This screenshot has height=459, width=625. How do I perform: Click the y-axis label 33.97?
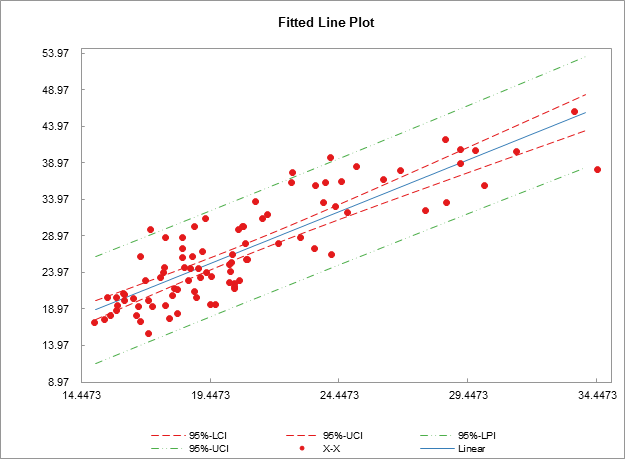coord(55,199)
